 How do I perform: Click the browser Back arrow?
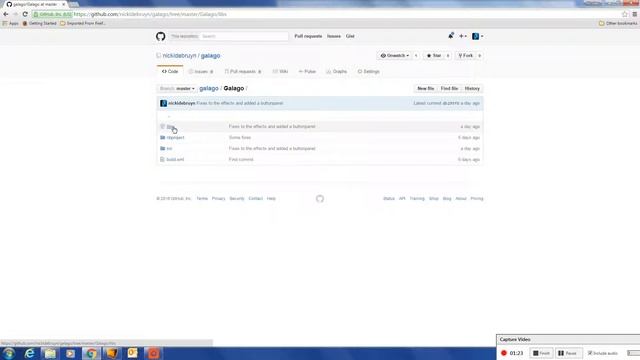pos(6,14)
